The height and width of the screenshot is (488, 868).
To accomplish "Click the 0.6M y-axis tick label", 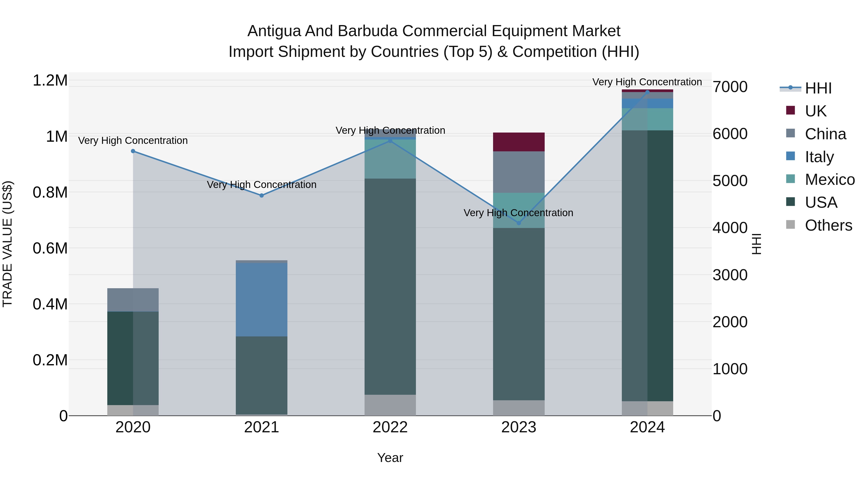I will [50, 248].
